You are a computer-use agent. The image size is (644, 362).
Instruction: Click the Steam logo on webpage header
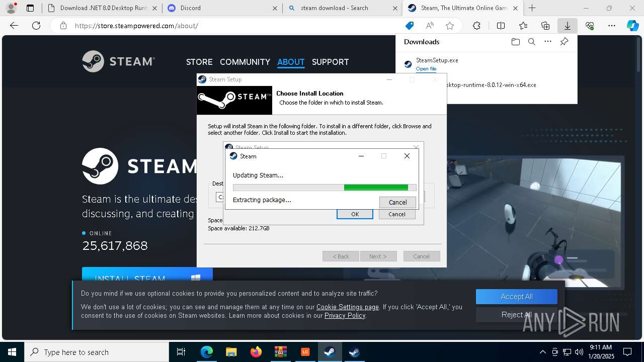(118, 61)
